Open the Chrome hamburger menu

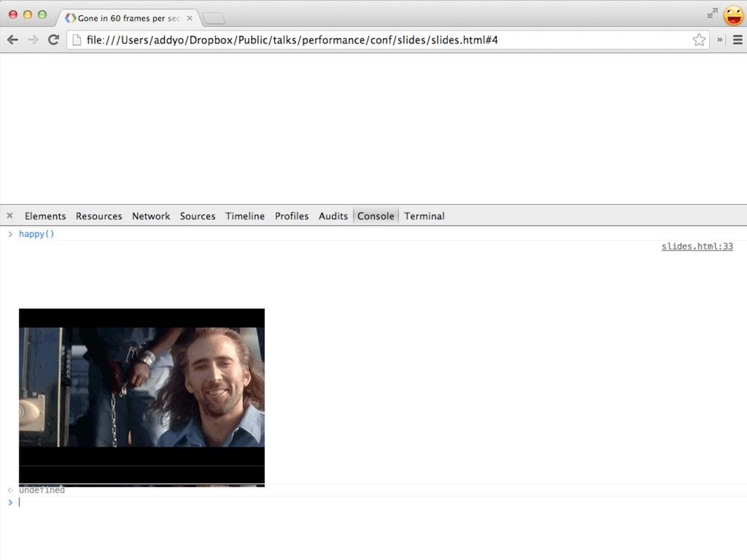[737, 40]
